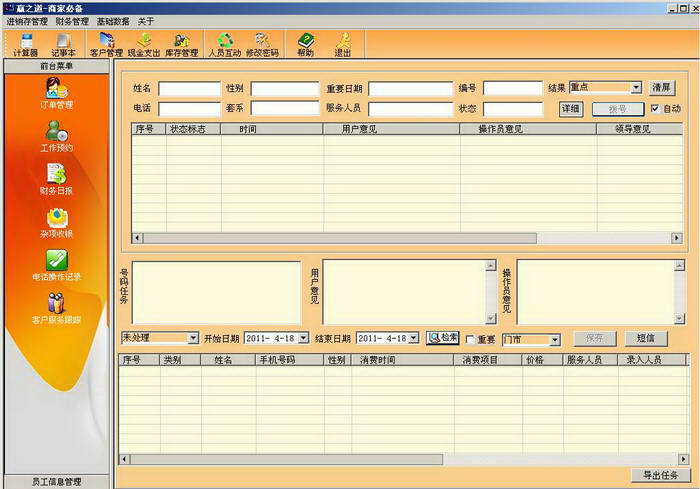The image size is (700, 489).
Task: Open 电话操作记录 in the sidebar
Action: coord(56,265)
